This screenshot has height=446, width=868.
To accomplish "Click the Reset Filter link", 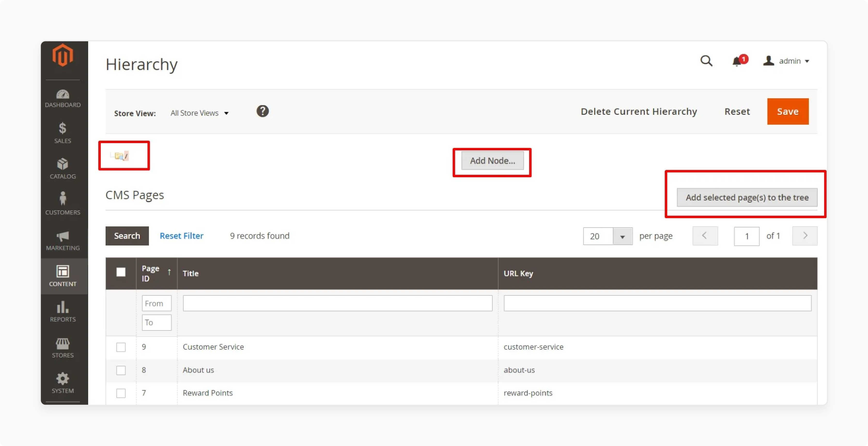I will coord(181,236).
